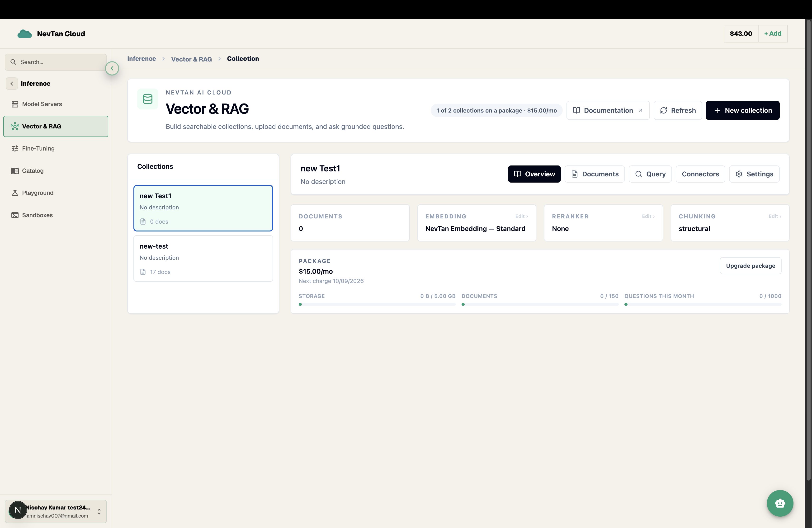Open the Playground sidebar item

(x=56, y=193)
